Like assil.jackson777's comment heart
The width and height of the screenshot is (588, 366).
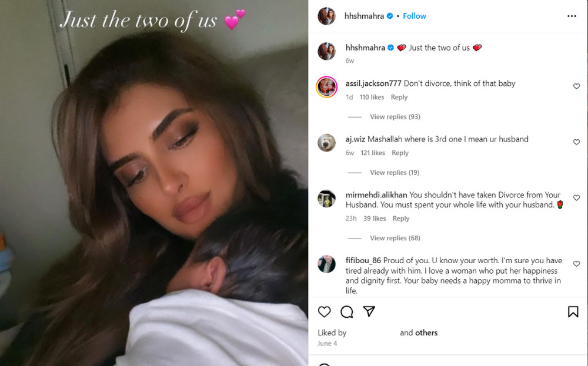576,86
